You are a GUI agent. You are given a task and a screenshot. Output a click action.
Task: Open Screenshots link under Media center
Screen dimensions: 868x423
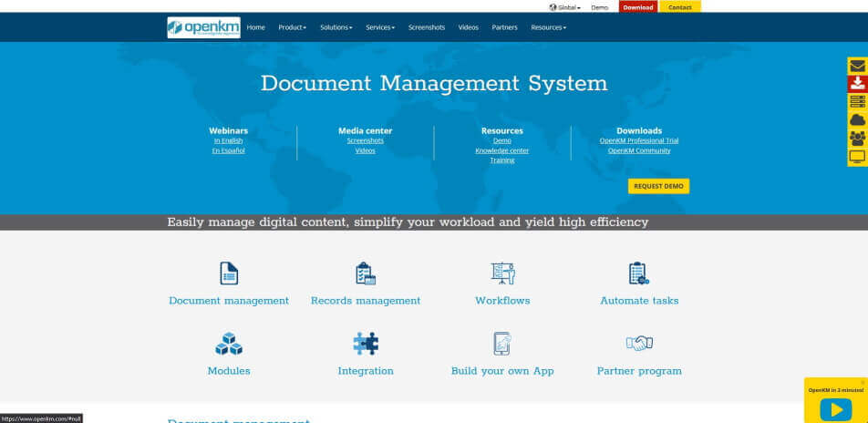point(366,140)
